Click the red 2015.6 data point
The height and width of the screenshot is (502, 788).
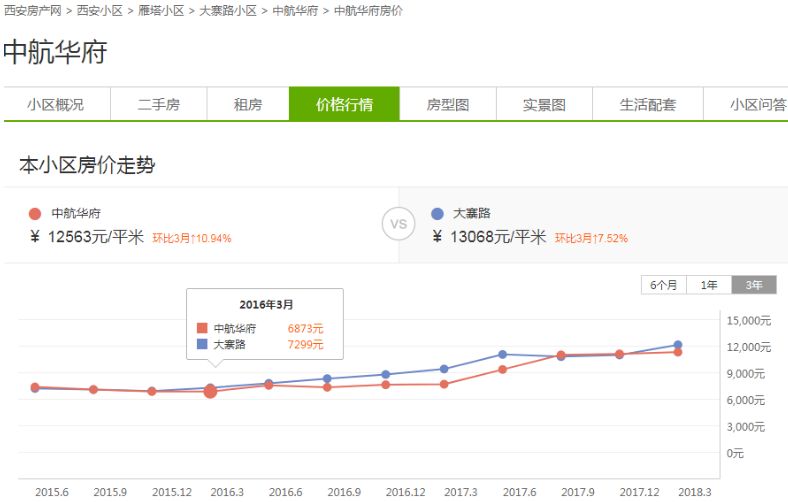click(35, 387)
